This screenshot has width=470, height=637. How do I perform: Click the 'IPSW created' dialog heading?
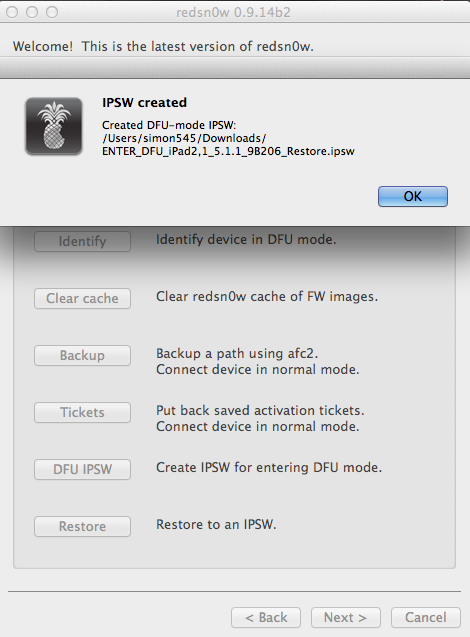click(144, 102)
